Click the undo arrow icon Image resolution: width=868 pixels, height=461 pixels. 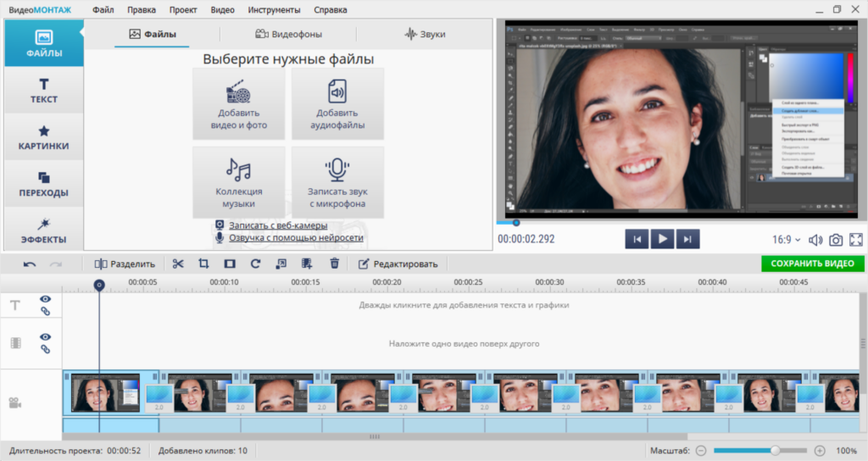pyautogui.click(x=30, y=264)
